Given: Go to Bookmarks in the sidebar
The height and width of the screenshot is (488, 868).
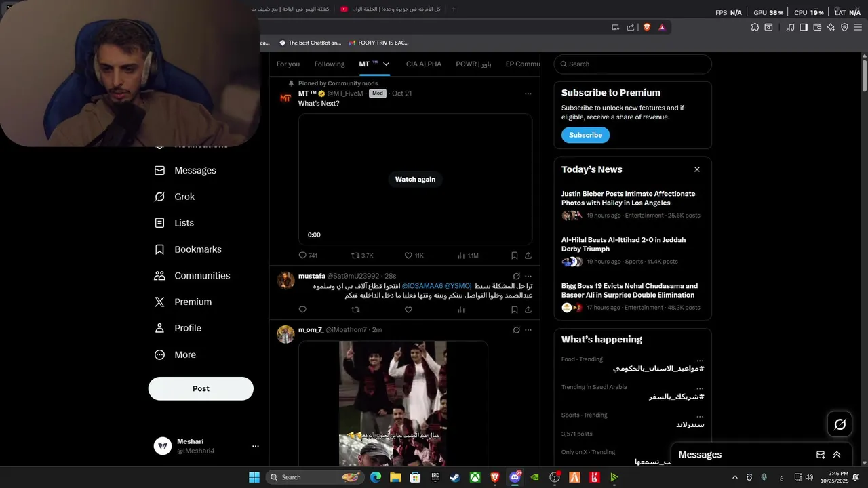Looking at the screenshot, I should click(188, 249).
